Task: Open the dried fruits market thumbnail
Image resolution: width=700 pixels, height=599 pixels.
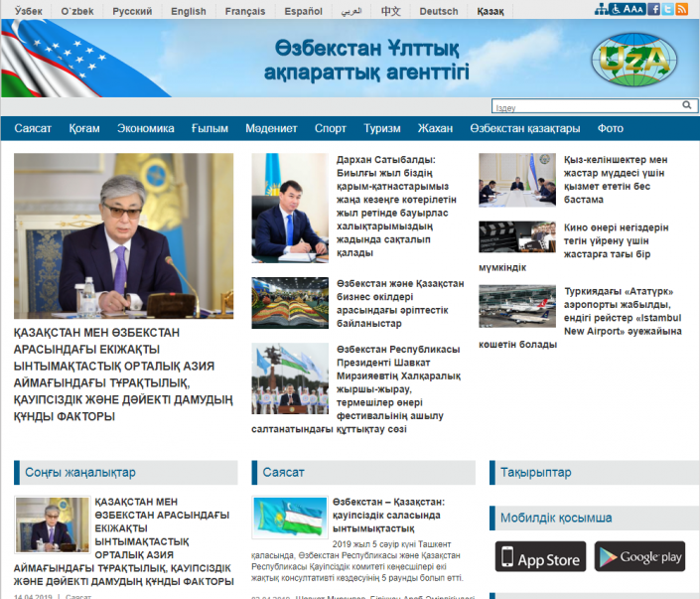Action: (x=290, y=303)
